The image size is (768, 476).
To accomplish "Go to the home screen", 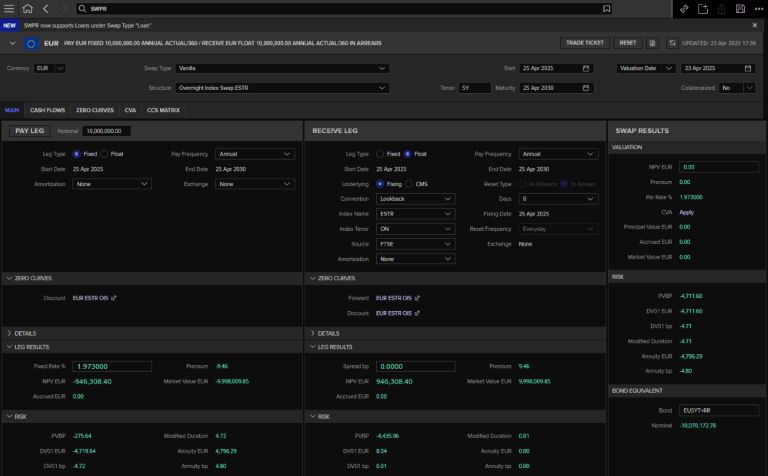I will [27, 8].
